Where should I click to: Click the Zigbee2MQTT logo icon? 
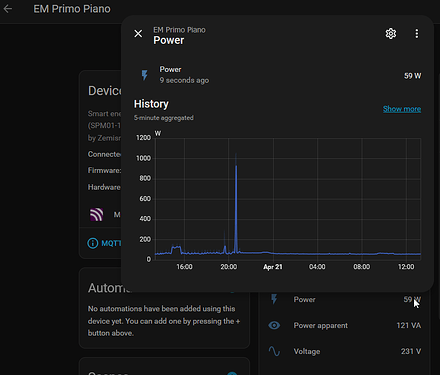(96, 215)
